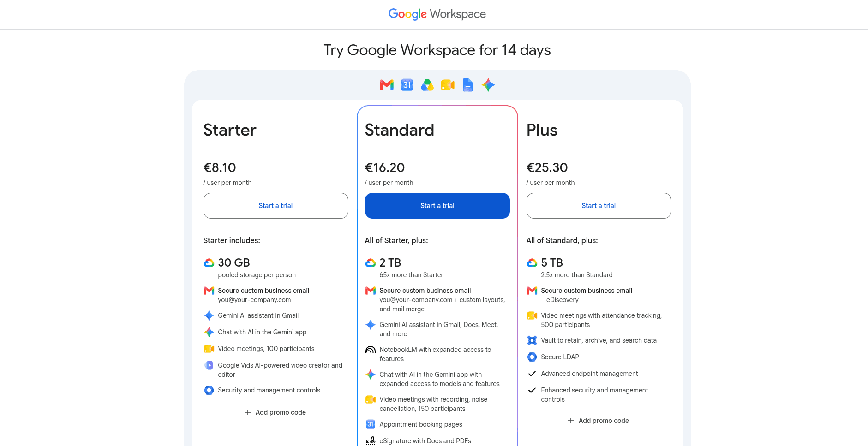Viewport: 868px width, 446px height.
Task: Click the Google Meet icon at top
Action: click(448, 85)
